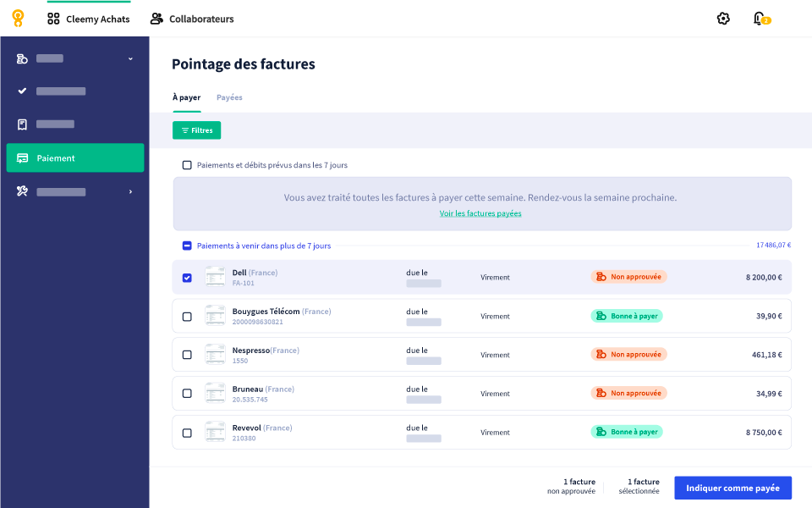Click the 8 200,00 € amount

[764, 278]
